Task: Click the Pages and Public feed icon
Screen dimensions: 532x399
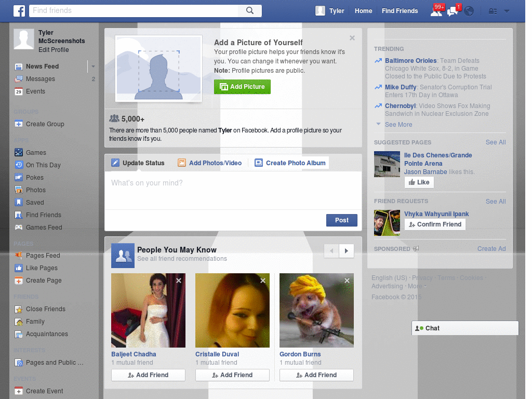Action: [x=19, y=363]
